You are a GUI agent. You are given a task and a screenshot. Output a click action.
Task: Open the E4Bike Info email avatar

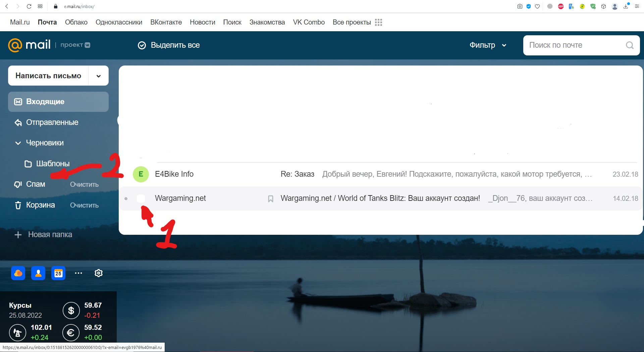click(x=141, y=174)
